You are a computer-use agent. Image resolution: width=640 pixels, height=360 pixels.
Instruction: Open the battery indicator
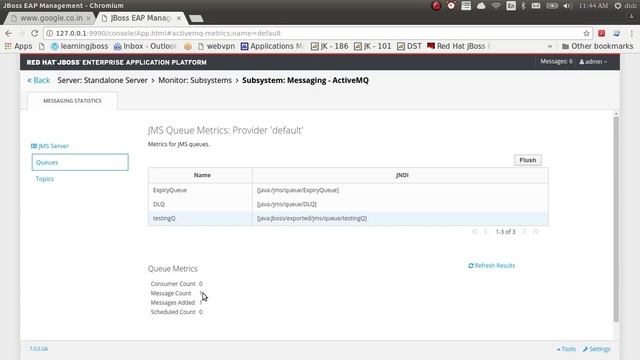(x=552, y=6)
